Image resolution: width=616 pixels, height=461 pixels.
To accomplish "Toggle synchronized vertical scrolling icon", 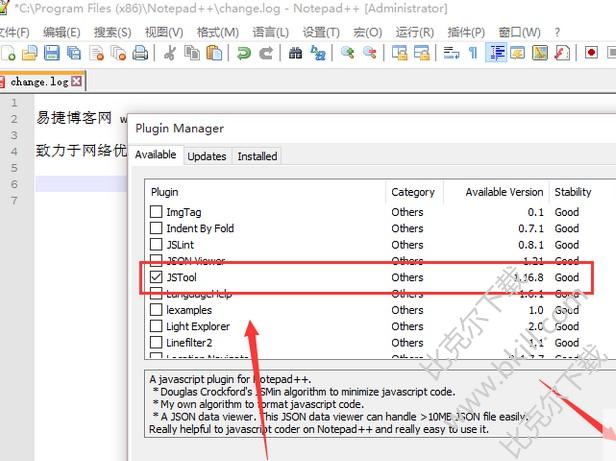I will 400,53.
